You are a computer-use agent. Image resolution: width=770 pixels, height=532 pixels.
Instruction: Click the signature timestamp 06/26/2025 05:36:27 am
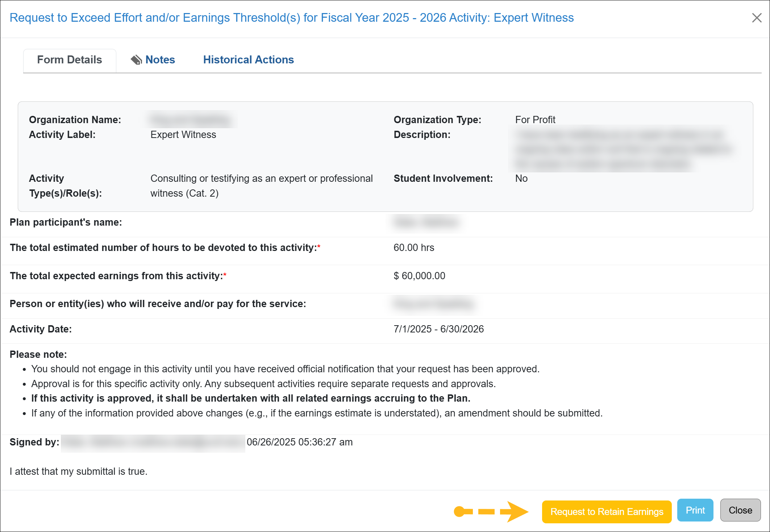[x=299, y=442]
